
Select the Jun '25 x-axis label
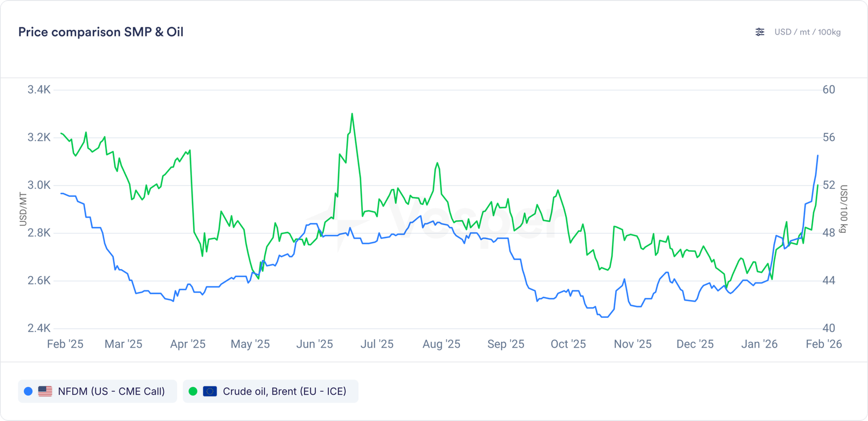pos(315,344)
